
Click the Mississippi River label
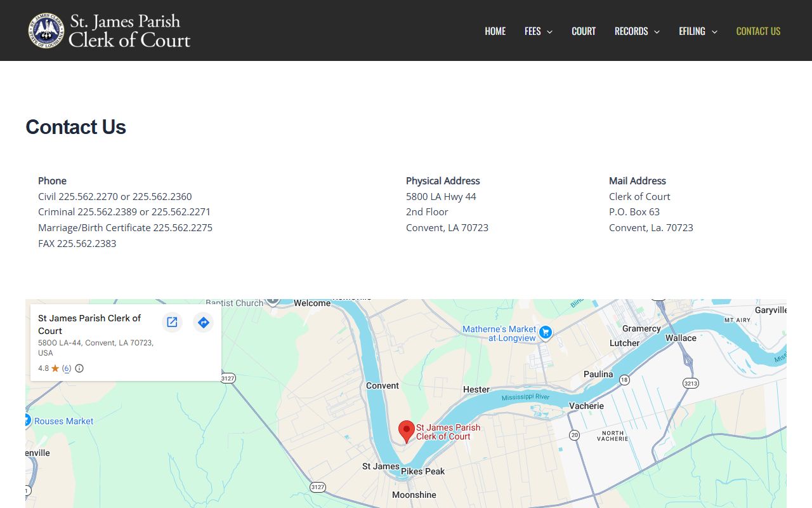click(525, 398)
